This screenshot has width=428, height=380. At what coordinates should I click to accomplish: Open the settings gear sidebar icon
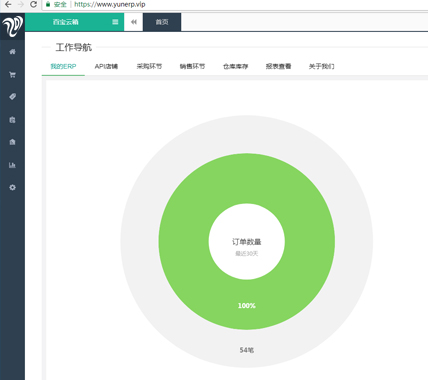click(12, 187)
